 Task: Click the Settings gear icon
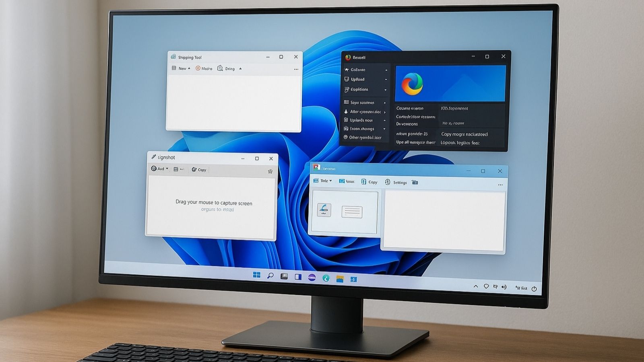[x=388, y=182]
